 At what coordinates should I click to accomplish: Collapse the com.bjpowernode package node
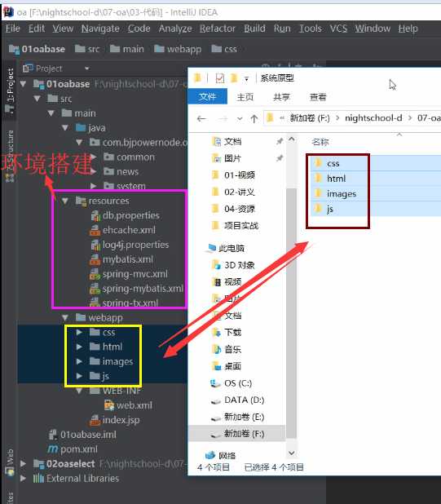[x=79, y=142]
